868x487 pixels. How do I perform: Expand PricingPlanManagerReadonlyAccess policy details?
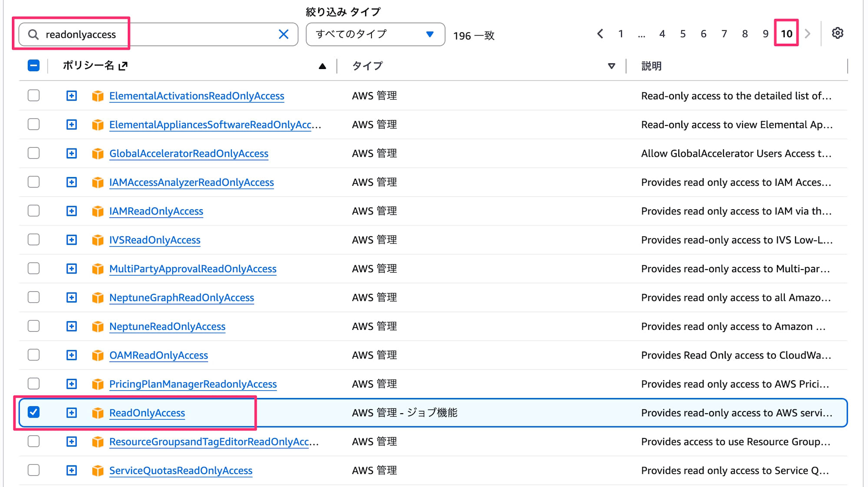(x=72, y=384)
